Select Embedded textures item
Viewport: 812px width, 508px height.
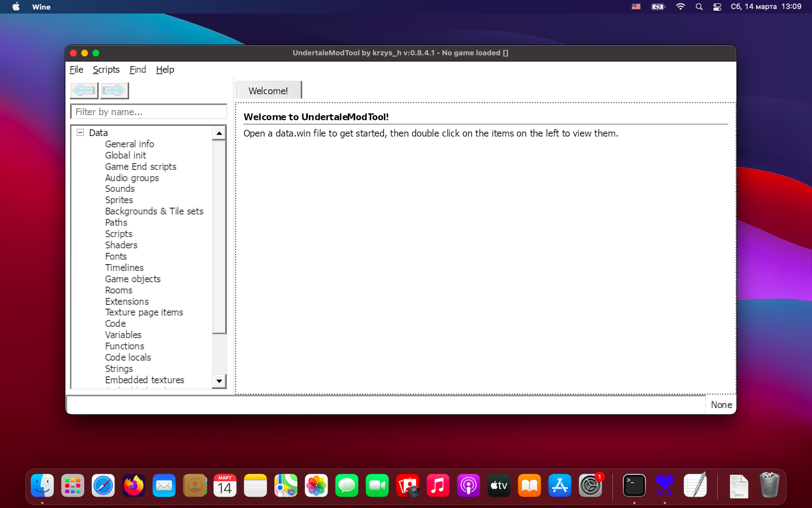(144, 380)
